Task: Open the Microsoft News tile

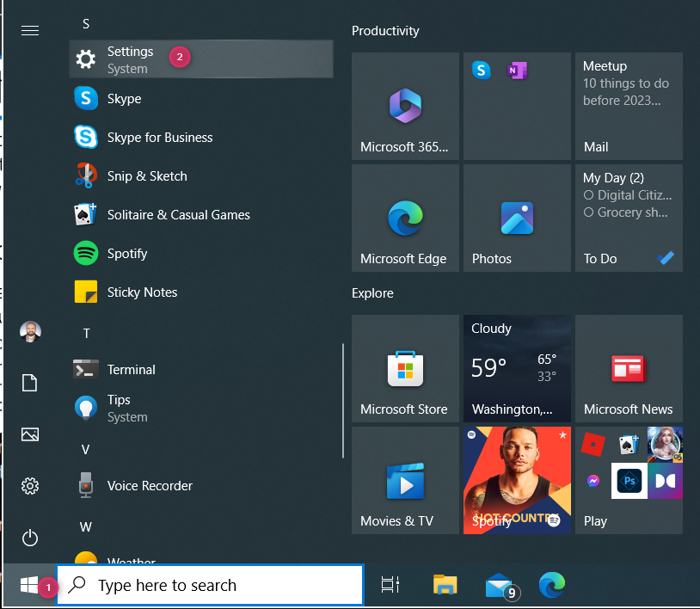Action: tap(628, 369)
